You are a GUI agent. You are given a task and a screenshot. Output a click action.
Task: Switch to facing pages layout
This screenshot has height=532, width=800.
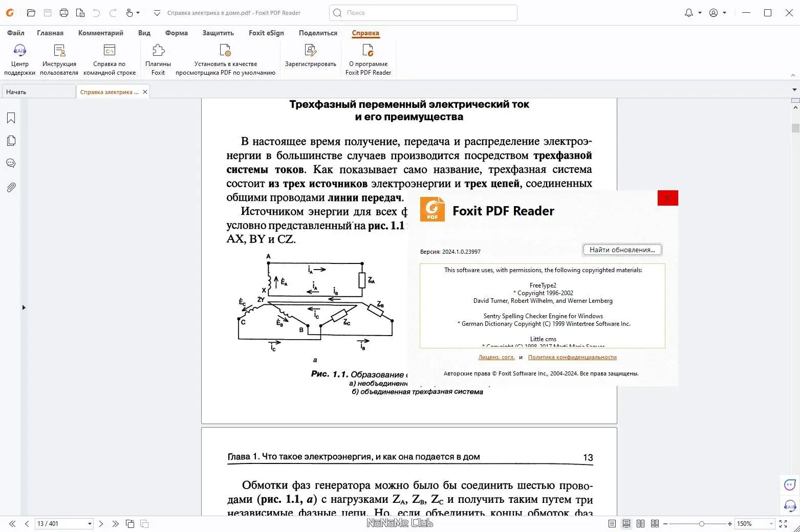(x=640, y=523)
